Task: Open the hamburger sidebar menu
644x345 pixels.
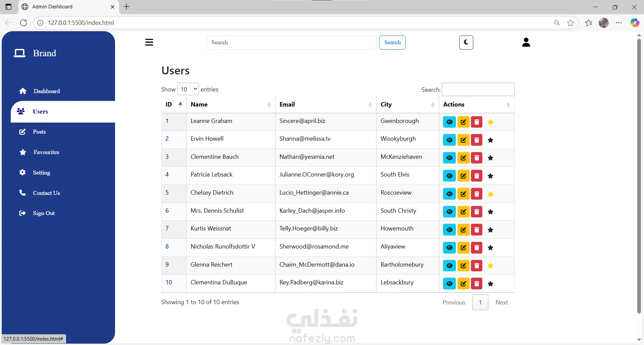Action: 149,42
